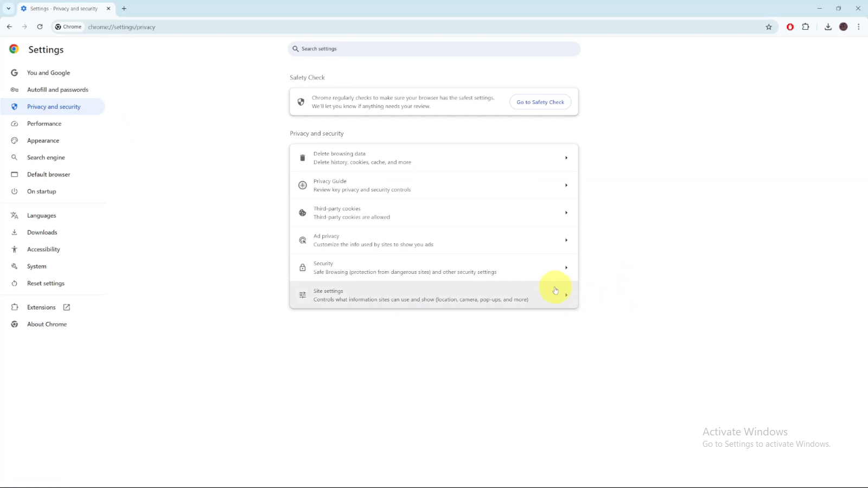Click the Search settings input field
This screenshot has width=868, height=488.
point(434,49)
